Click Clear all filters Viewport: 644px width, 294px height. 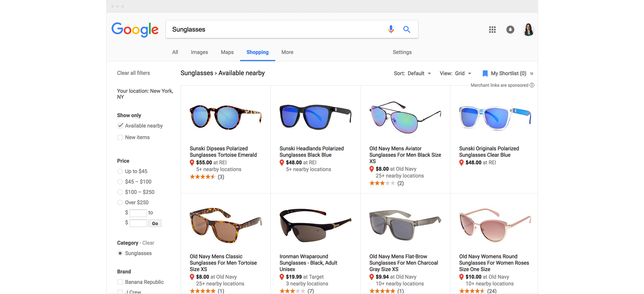pos(133,73)
